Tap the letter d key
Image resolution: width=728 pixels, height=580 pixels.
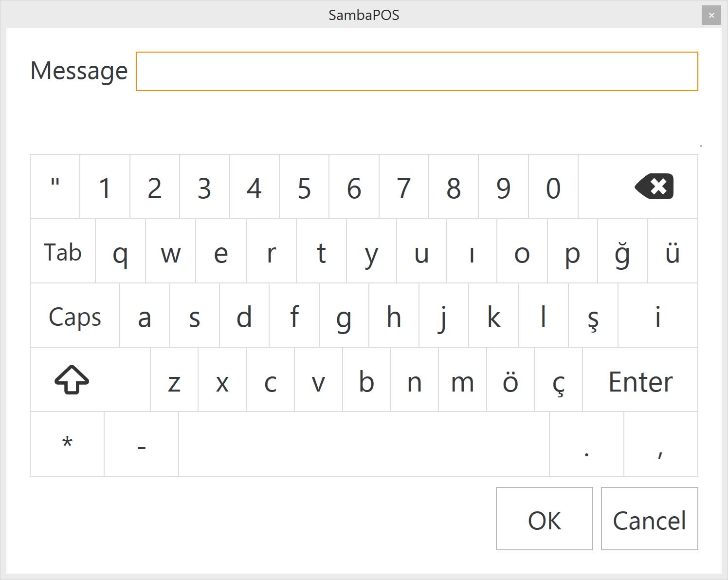244,315
